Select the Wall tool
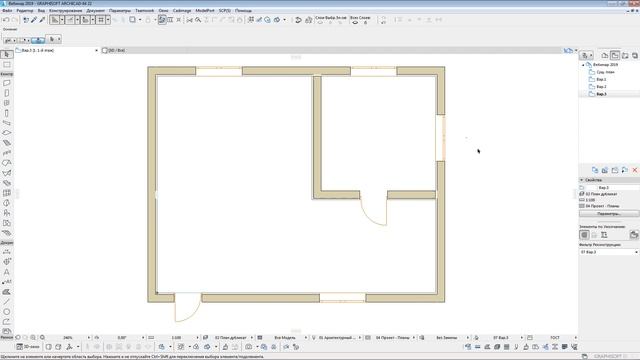The height and width of the screenshot is (360, 640). click(7, 83)
